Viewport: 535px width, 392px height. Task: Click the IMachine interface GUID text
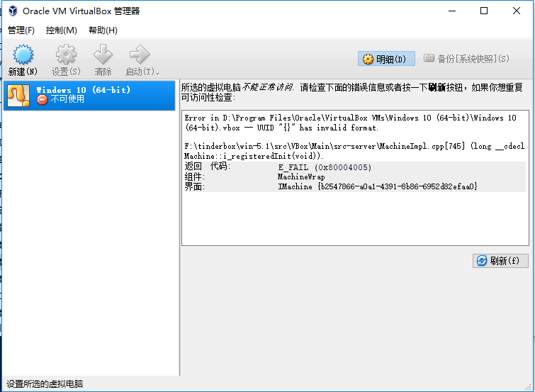coord(378,186)
